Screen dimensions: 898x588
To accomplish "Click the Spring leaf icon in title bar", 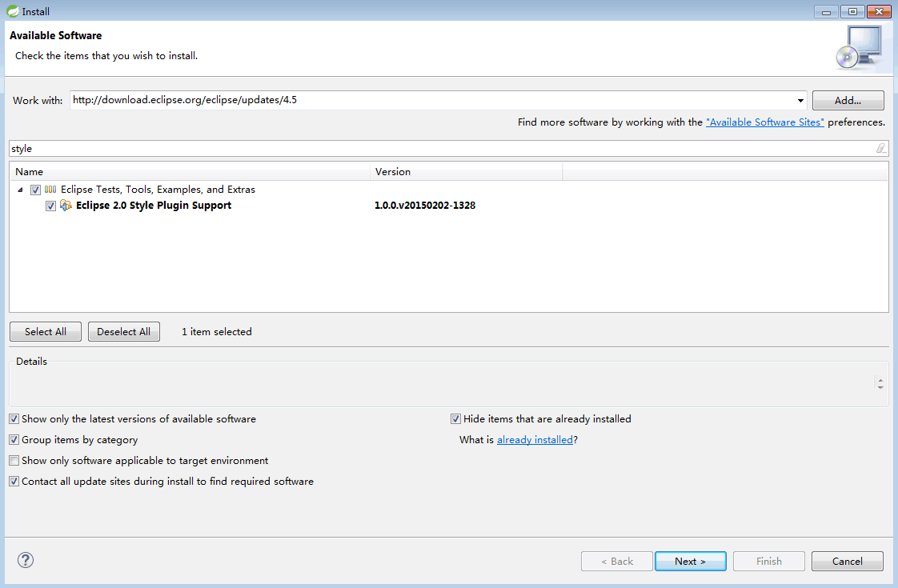I will click(13, 11).
